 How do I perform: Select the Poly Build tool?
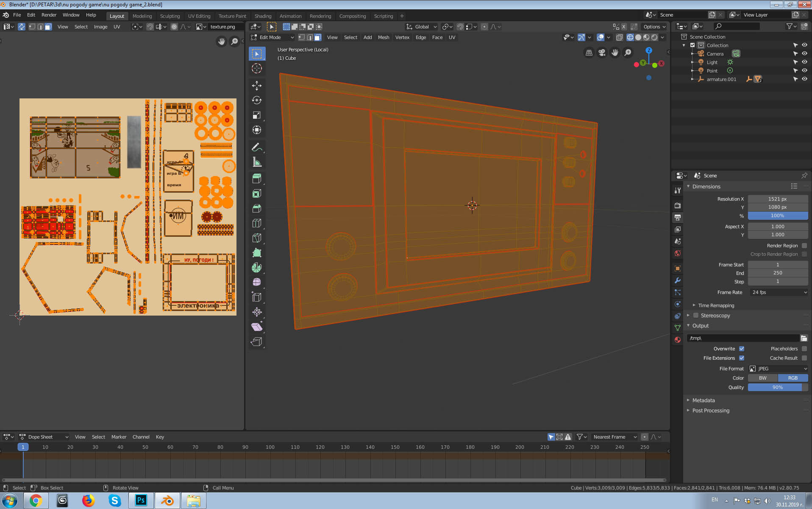(257, 253)
